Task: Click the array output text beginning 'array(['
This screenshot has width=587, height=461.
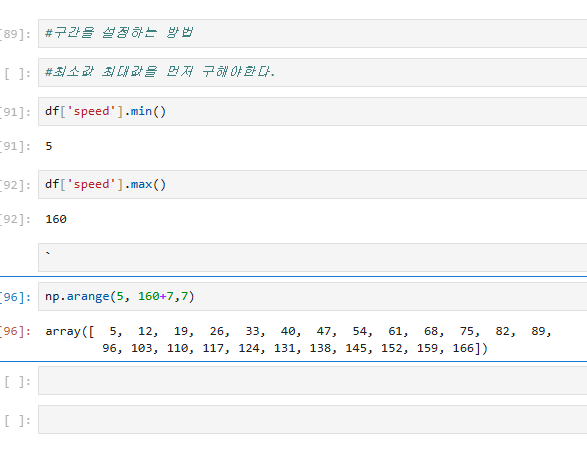Action: 298,340
